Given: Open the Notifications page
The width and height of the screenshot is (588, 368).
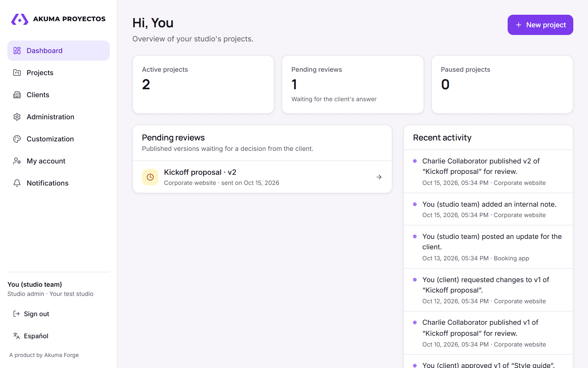Looking at the screenshot, I should 58,183.
